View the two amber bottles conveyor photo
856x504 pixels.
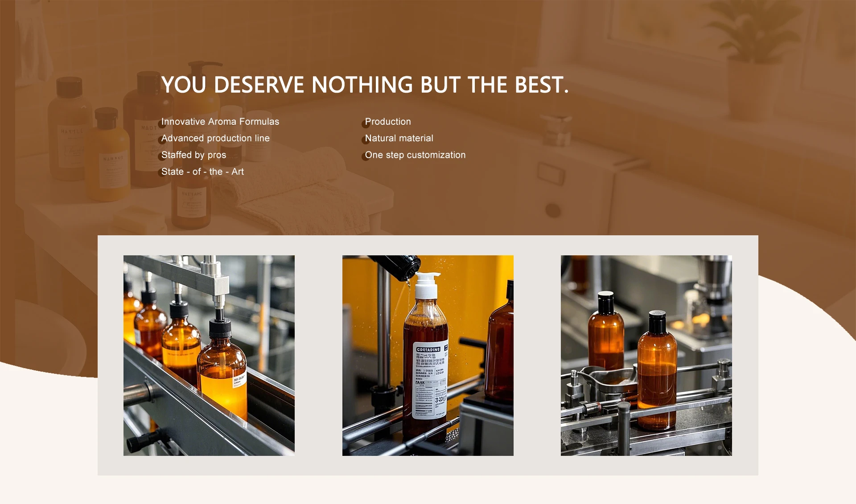[x=646, y=355]
